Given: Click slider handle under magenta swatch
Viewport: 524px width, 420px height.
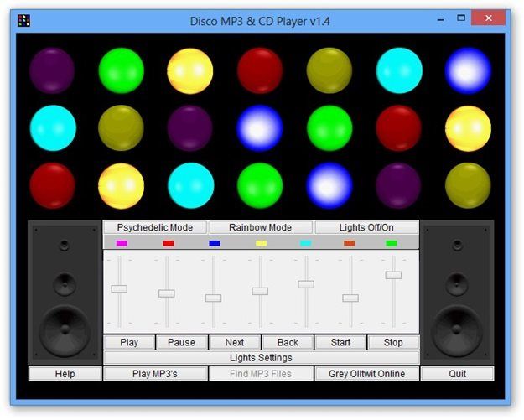Looking at the screenshot, I should pos(119,288).
